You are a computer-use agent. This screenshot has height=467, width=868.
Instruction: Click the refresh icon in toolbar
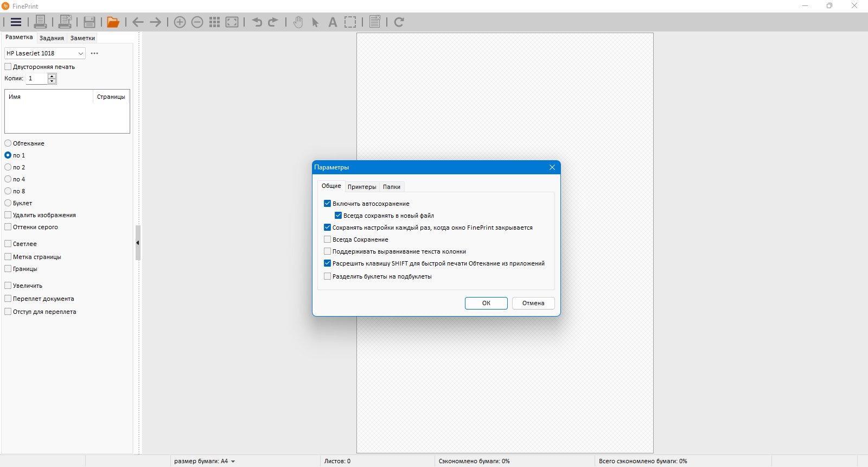click(399, 22)
